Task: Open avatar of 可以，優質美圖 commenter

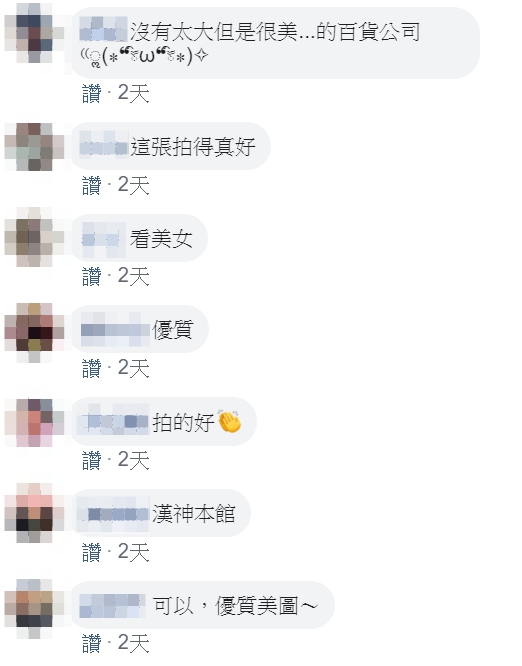Action: [x=34, y=609]
